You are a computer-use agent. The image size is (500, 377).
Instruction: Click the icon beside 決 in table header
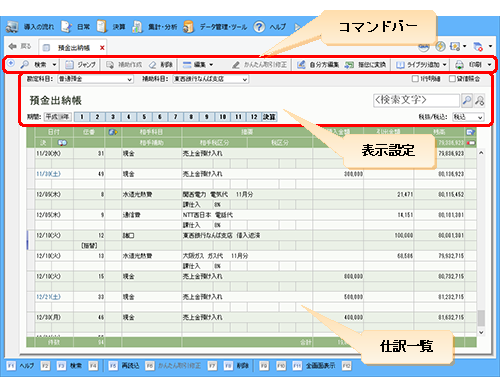coord(62,143)
